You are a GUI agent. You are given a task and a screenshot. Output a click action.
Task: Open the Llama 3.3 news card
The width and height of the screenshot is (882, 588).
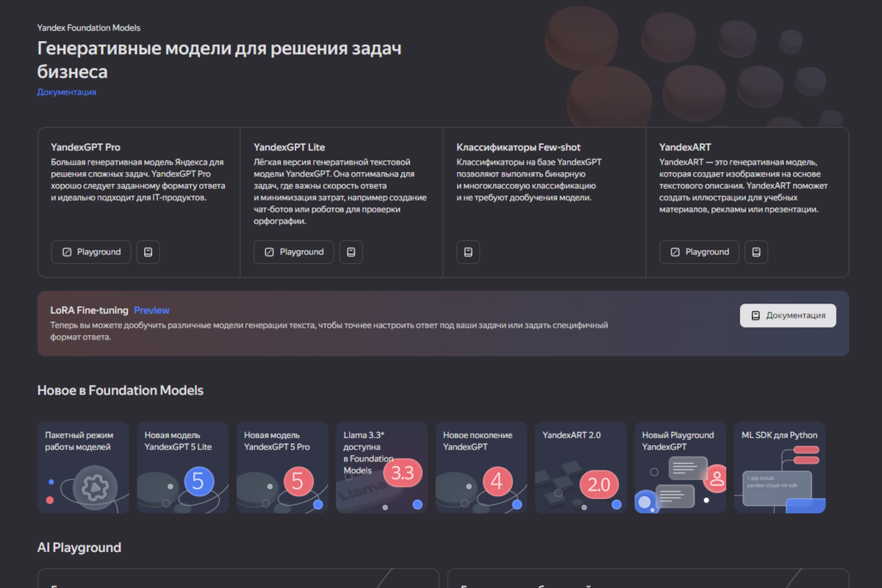381,467
